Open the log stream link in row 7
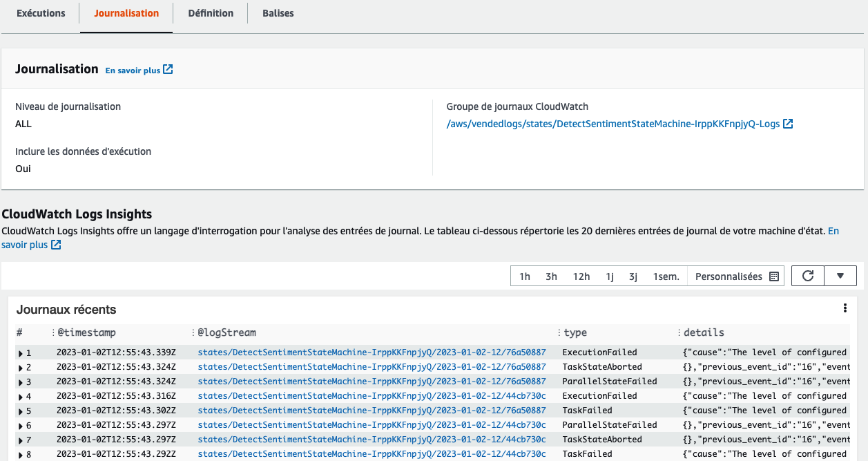Screen dimensions: 868x461 (x=372, y=440)
